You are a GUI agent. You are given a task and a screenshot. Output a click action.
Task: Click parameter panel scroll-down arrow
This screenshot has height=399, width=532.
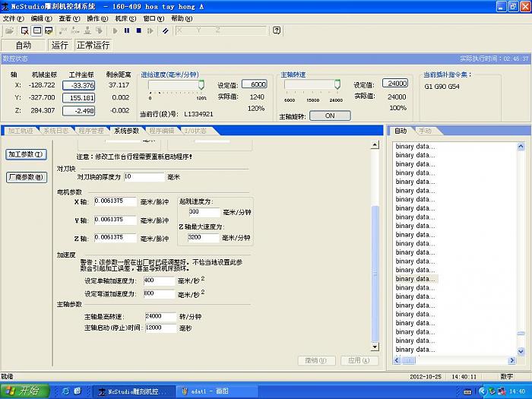[x=375, y=347]
